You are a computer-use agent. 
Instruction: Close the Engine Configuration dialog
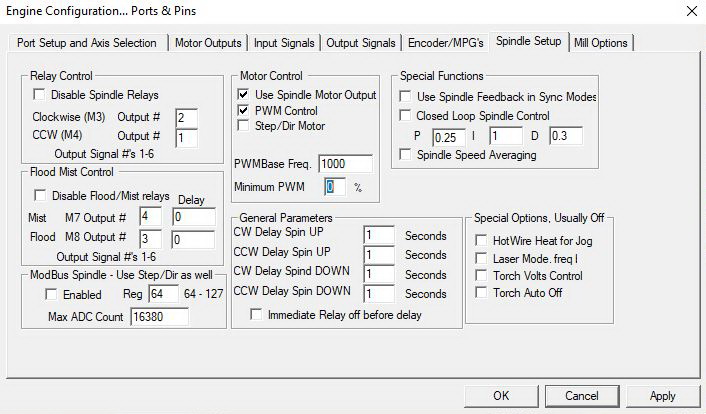[x=692, y=11]
